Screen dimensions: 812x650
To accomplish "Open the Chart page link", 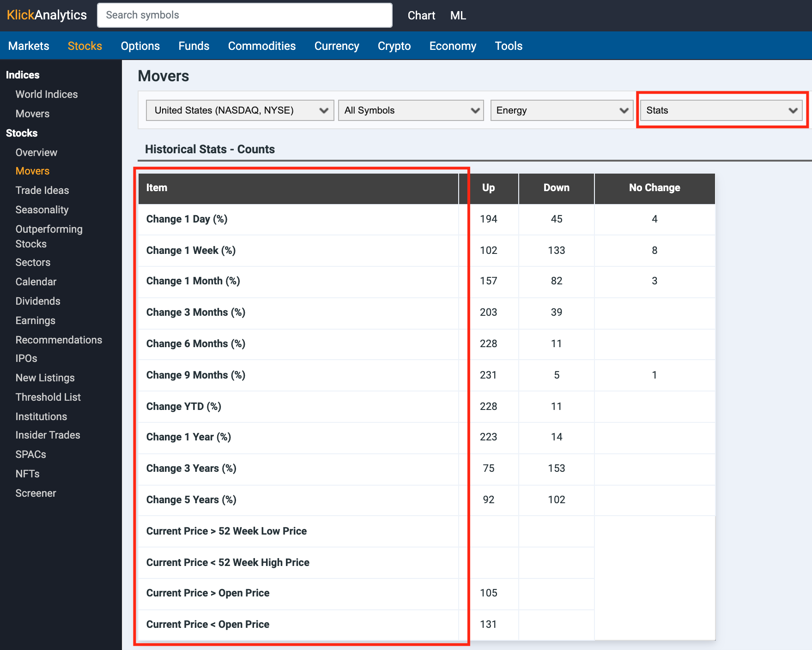I will [421, 15].
